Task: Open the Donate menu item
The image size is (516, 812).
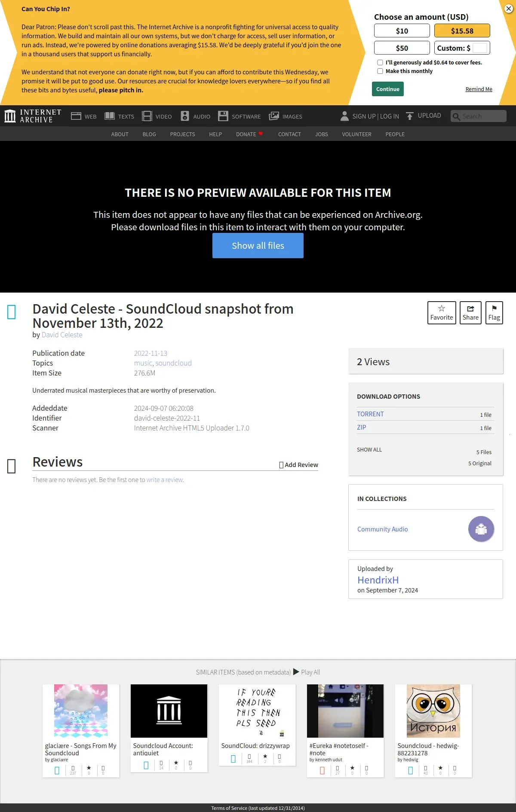Action: point(249,134)
